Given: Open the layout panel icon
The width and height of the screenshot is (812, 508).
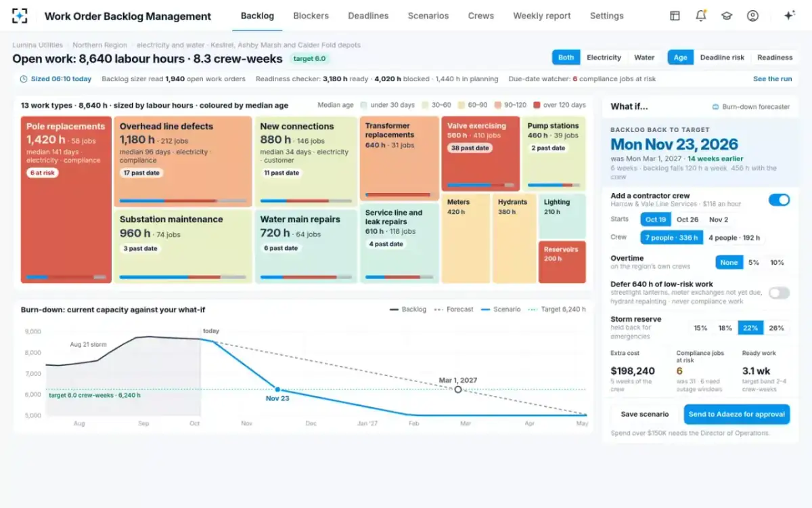Looking at the screenshot, I should 675,16.
